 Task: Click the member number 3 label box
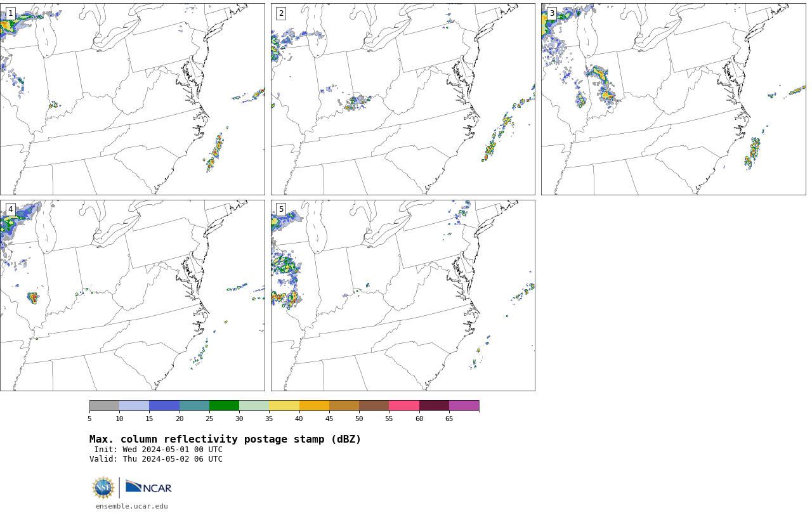point(551,13)
